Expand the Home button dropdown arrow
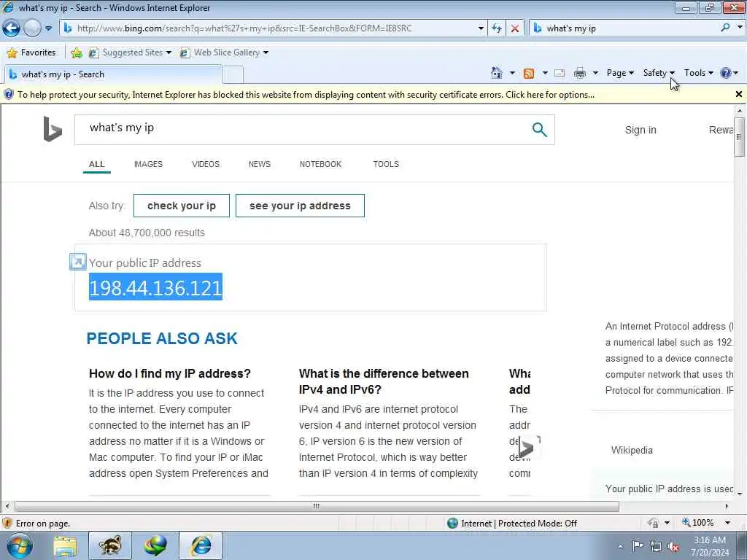 pos(512,73)
